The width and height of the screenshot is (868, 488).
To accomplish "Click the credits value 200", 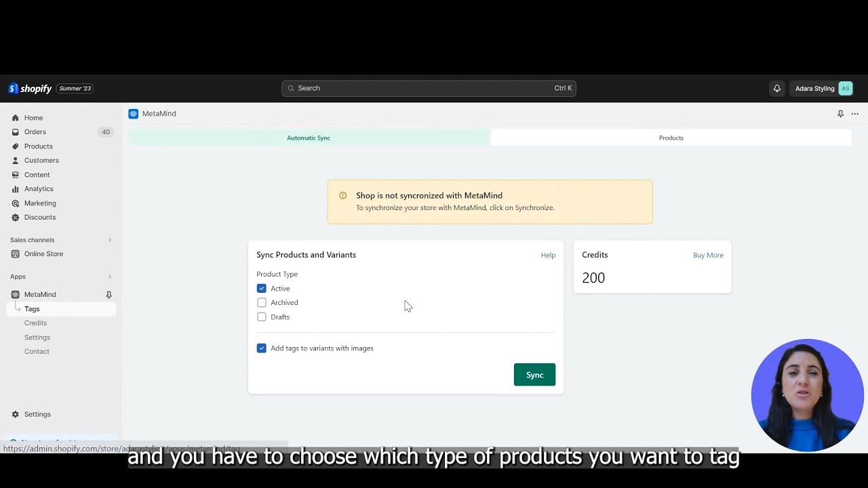I will pos(593,278).
